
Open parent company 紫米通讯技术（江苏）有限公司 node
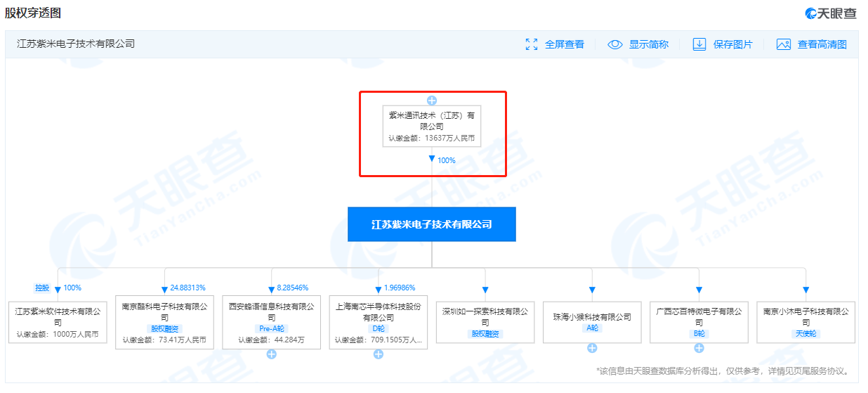432,126
